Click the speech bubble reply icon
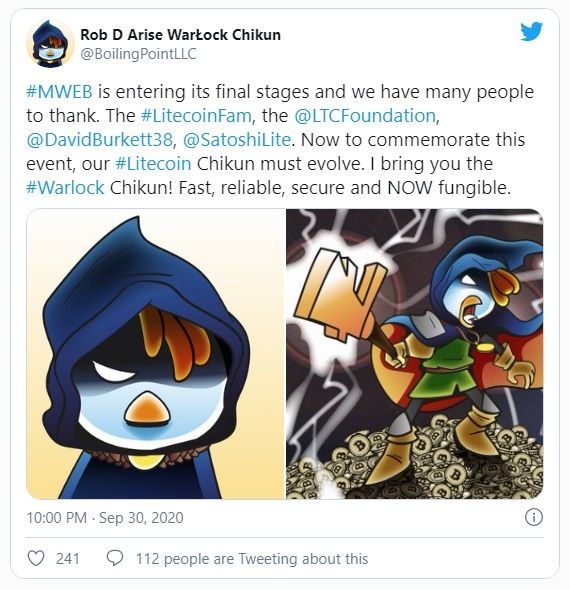This screenshot has width=570, height=590. 115,558
